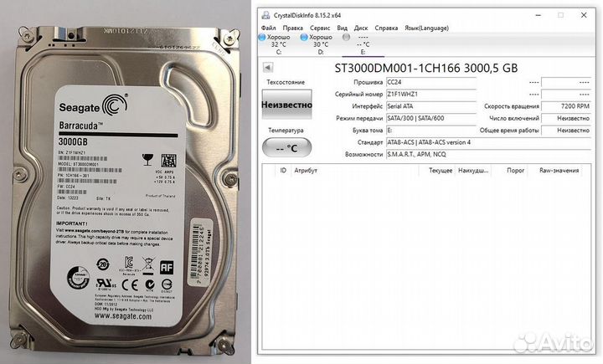The image size is (603, 364).
Task: Open the Диск menu
Action: pyautogui.click(x=361, y=28)
